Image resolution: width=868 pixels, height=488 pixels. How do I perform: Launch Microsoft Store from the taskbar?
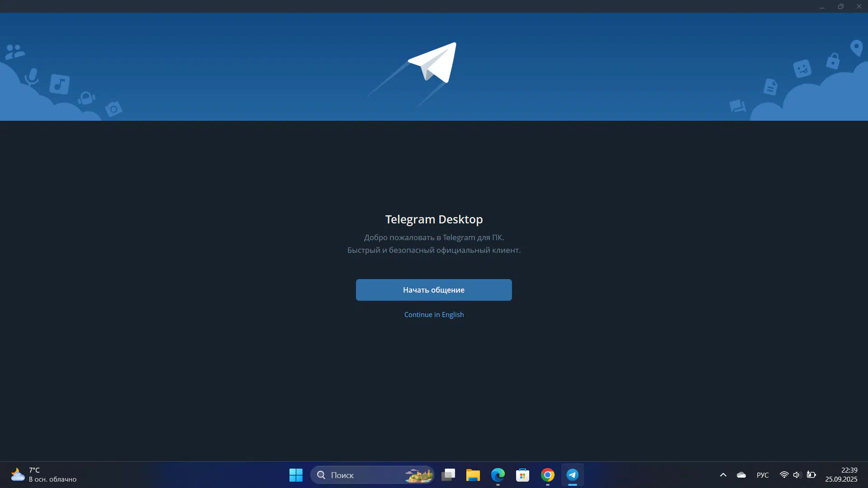(522, 475)
